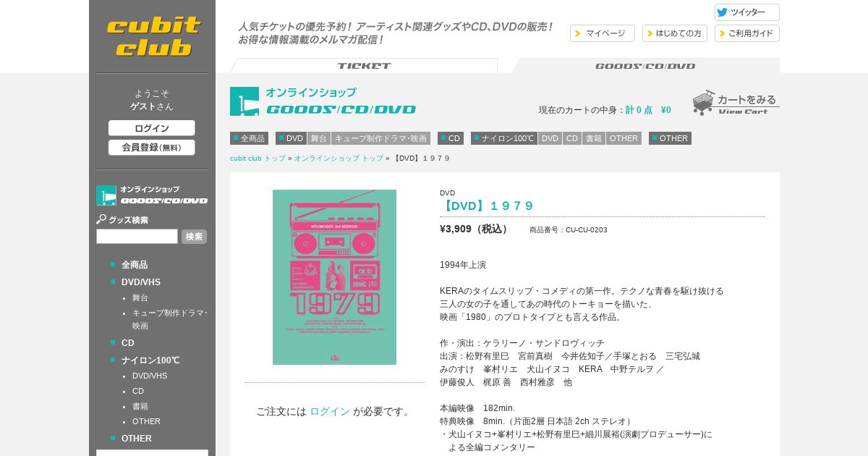The image size is (868, 456).
Task: Click the ログイン button in sidebar
Action: [x=152, y=128]
